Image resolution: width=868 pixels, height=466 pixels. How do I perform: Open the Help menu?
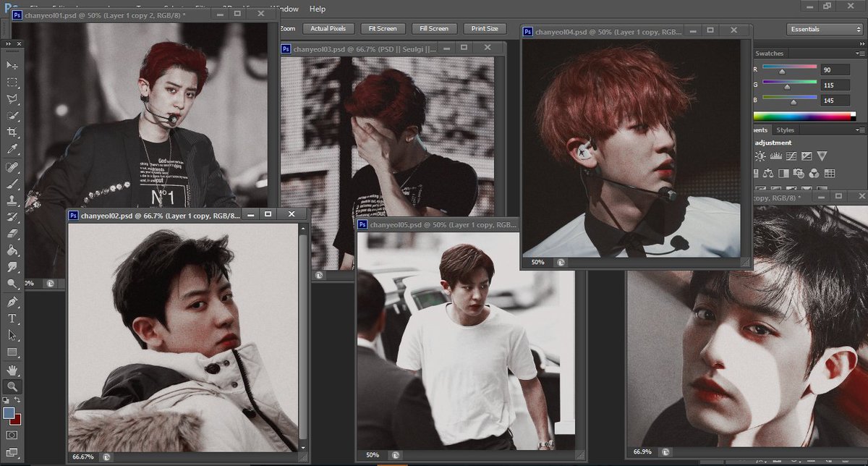(x=317, y=9)
